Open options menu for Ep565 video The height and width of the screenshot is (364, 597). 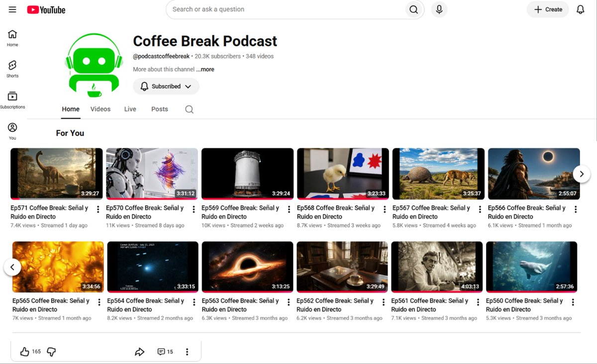pyautogui.click(x=99, y=302)
